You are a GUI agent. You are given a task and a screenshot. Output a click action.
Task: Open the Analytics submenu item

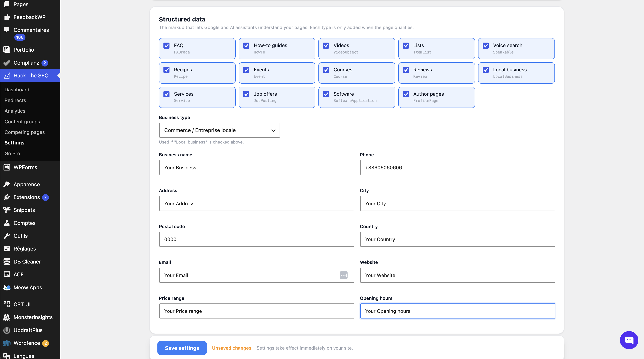pyautogui.click(x=15, y=111)
